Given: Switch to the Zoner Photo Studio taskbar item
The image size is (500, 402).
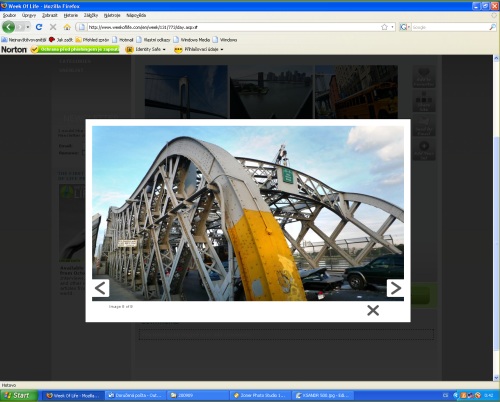Looking at the screenshot, I should tap(260, 396).
